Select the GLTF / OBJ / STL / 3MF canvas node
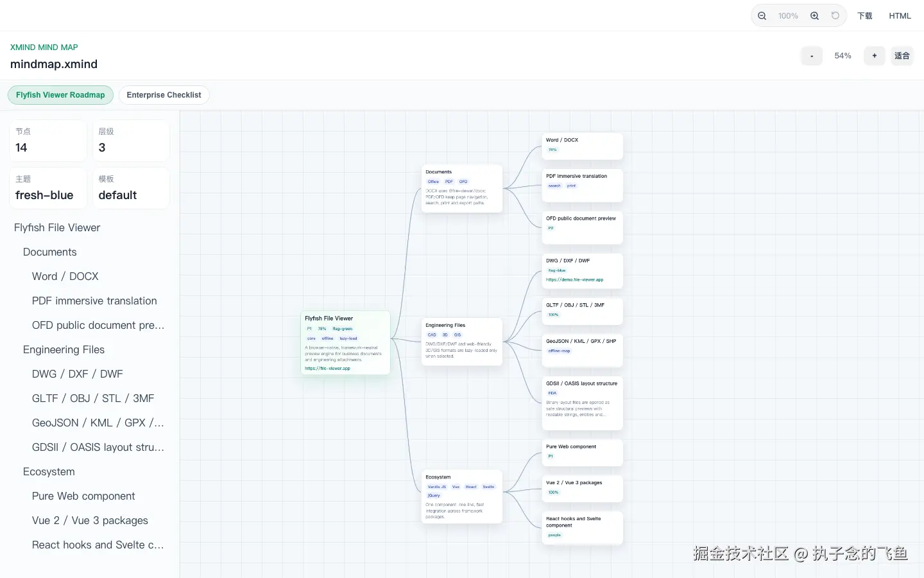The height and width of the screenshot is (578, 924). [583, 312]
